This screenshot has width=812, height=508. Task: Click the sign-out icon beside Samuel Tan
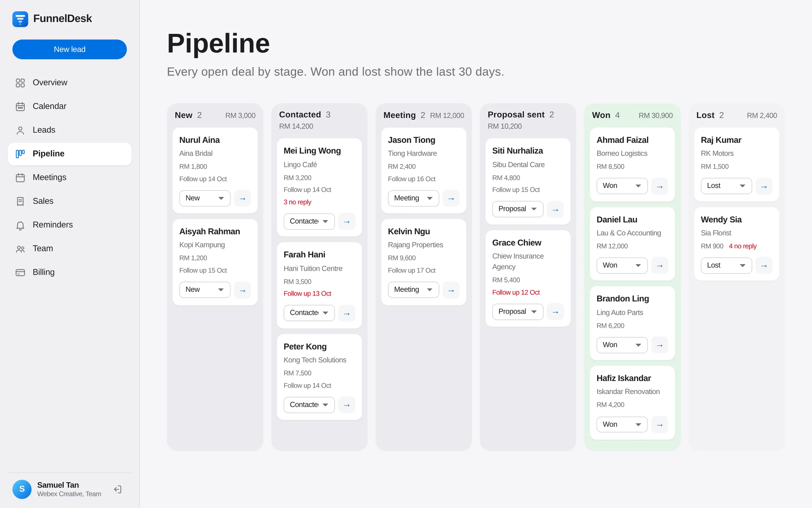118,489
